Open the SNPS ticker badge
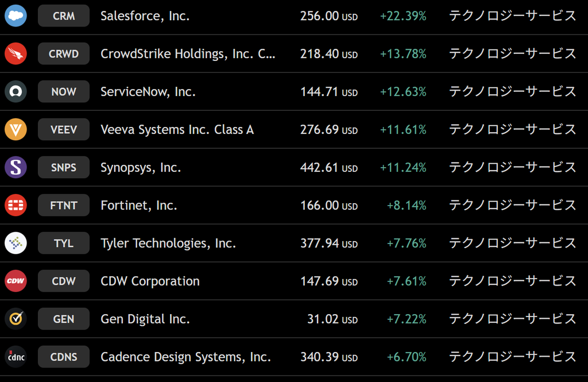The height and width of the screenshot is (382, 588). click(x=64, y=167)
